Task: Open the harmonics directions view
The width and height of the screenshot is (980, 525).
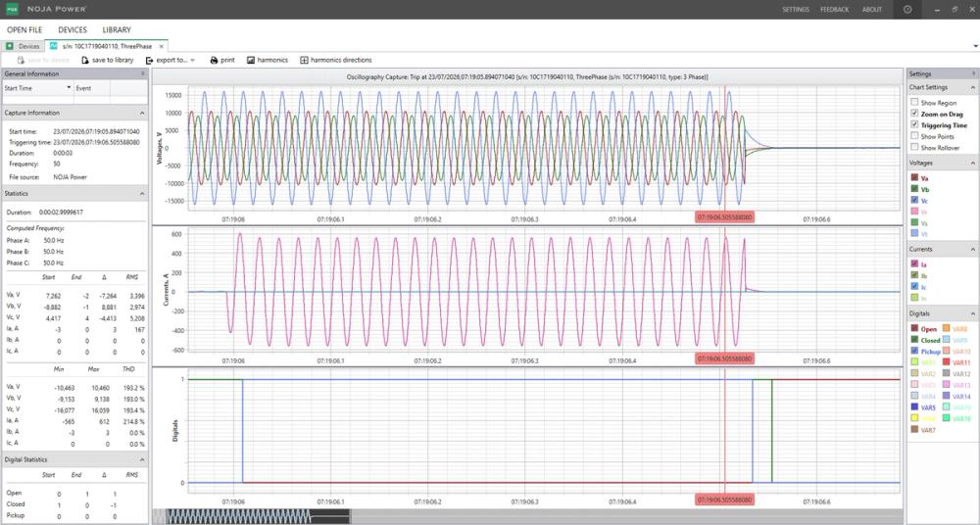Action: click(335, 60)
